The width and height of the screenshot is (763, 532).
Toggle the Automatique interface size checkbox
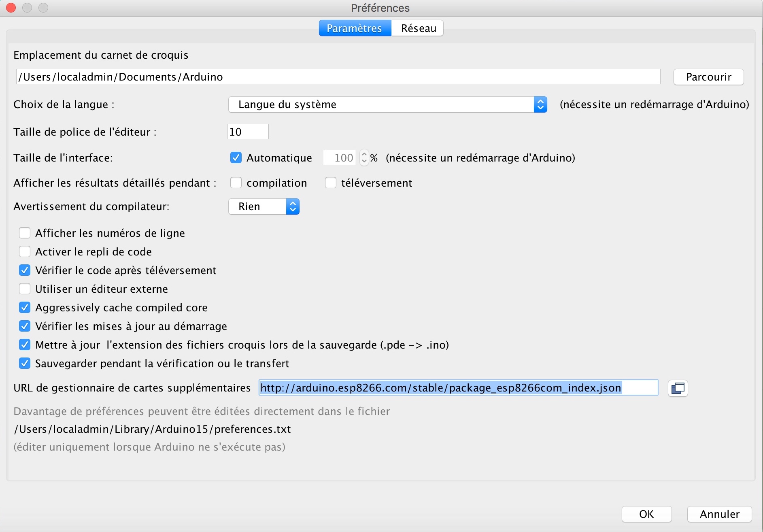(x=236, y=158)
